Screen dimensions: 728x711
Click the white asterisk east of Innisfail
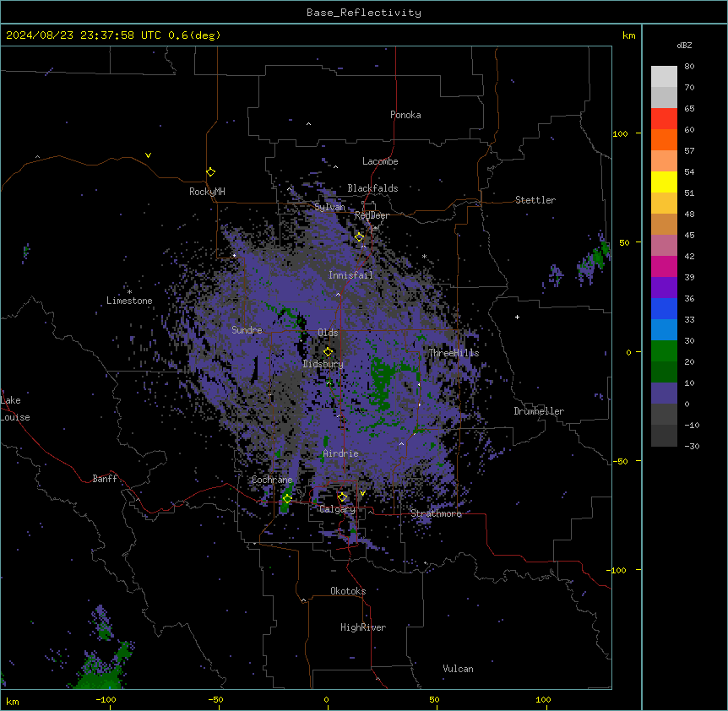pos(424,256)
